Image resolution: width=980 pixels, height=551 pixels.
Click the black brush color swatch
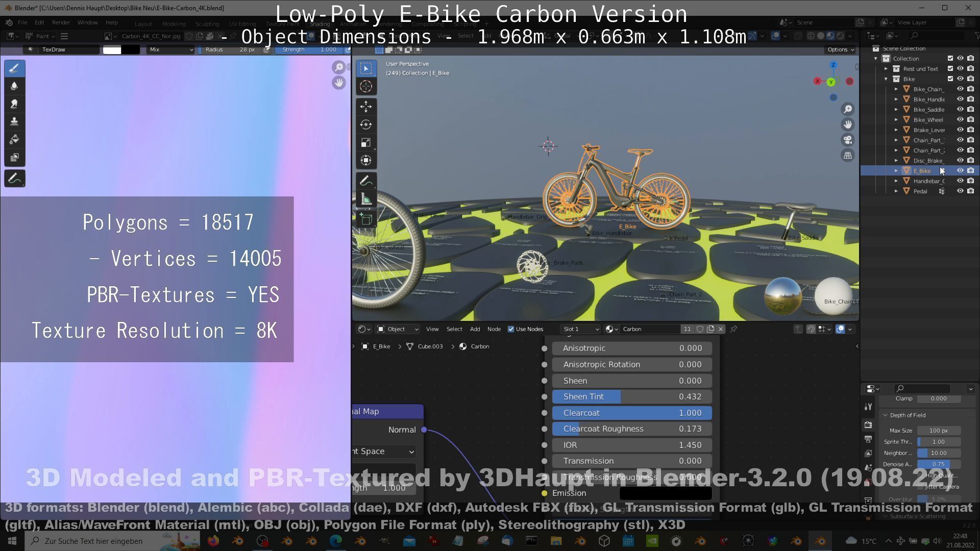click(131, 49)
